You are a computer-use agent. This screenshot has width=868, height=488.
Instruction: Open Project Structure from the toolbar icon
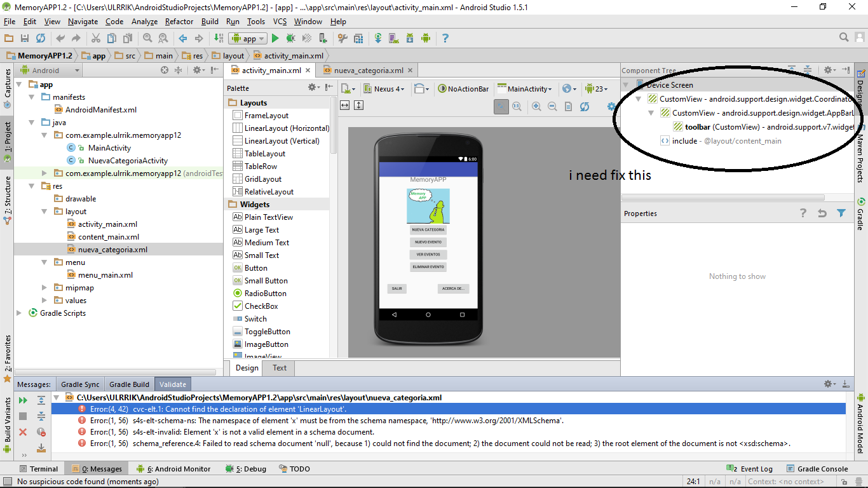(358, 39)
